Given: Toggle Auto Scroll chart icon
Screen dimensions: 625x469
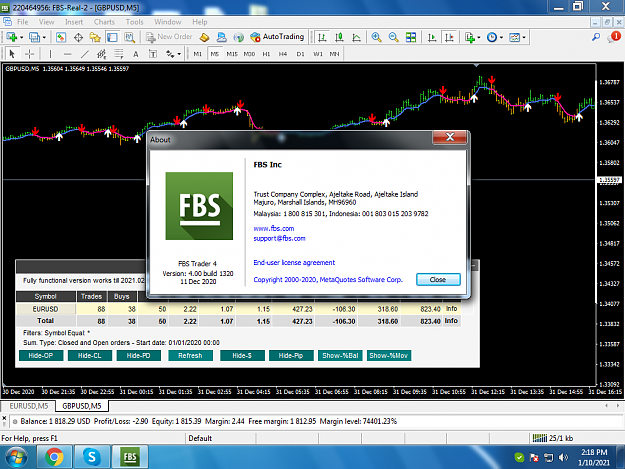Looking at the screenshot, I should coord(432,37).
